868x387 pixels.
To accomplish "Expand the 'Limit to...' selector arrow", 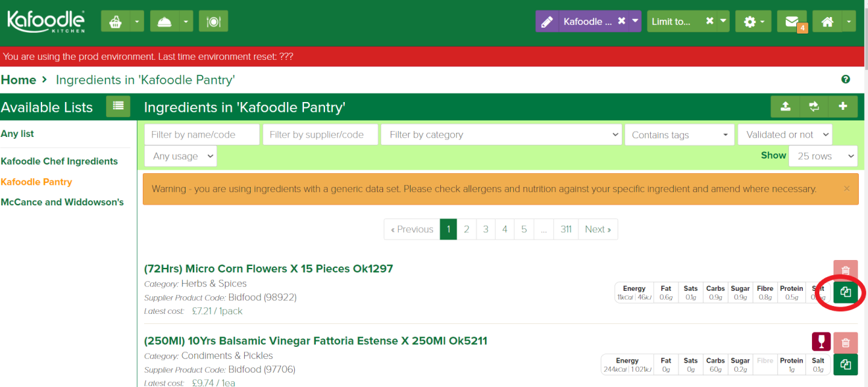I will [x=723, y=21].
